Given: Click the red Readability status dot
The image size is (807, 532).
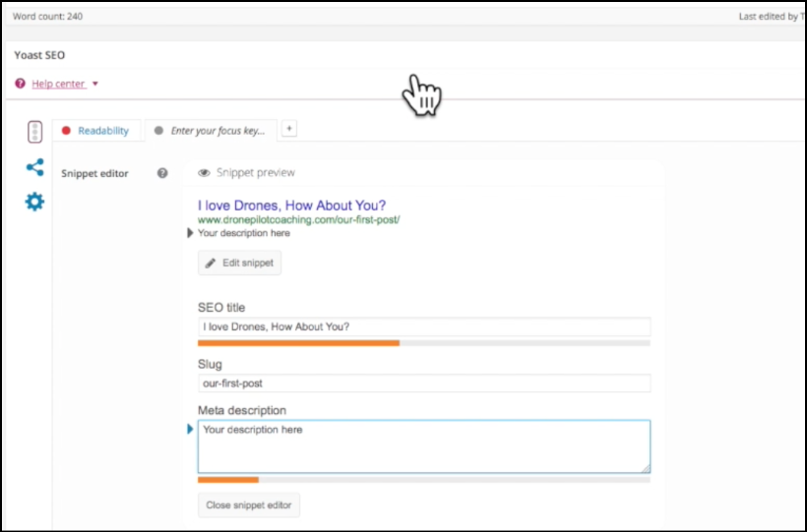Looking at the screenshot, I should pyautogui.click(x=66, y=131).
